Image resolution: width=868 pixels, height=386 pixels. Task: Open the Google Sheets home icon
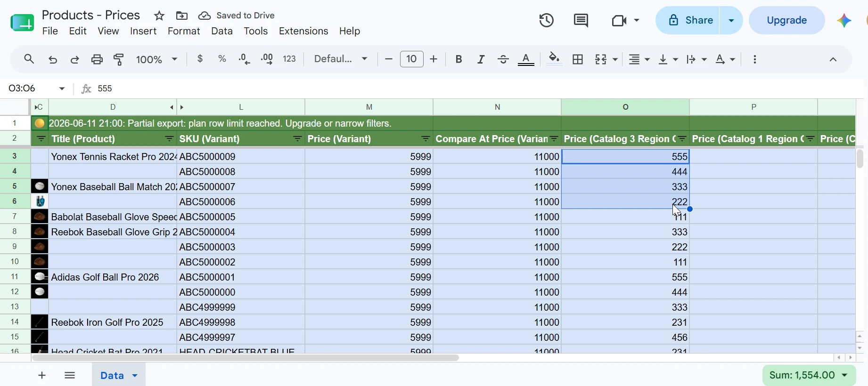click(22, 22)
